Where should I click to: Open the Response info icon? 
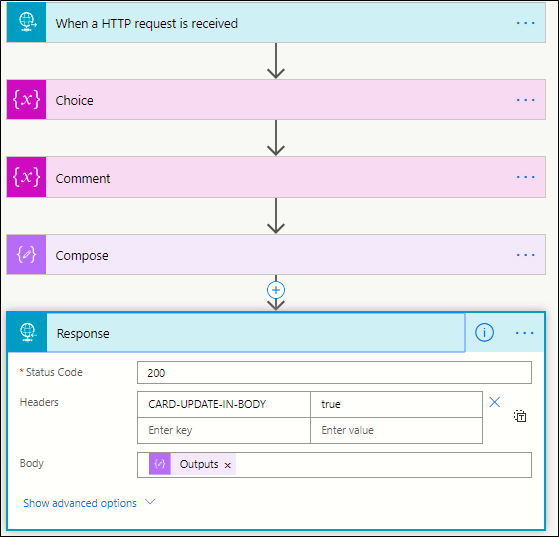click(x=484, y=332)
